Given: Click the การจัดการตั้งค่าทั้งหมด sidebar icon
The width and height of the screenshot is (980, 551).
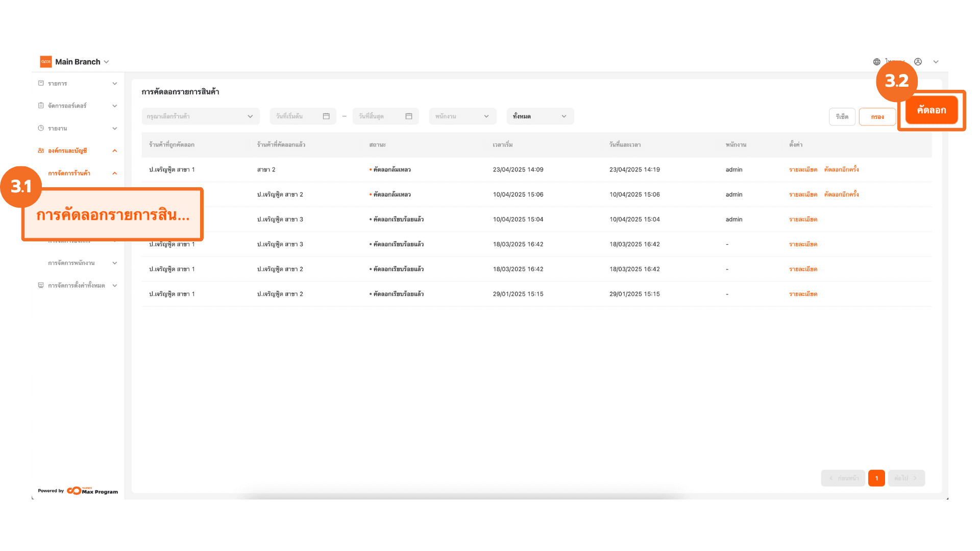Looking at the screenshot, I should (41, 285).
